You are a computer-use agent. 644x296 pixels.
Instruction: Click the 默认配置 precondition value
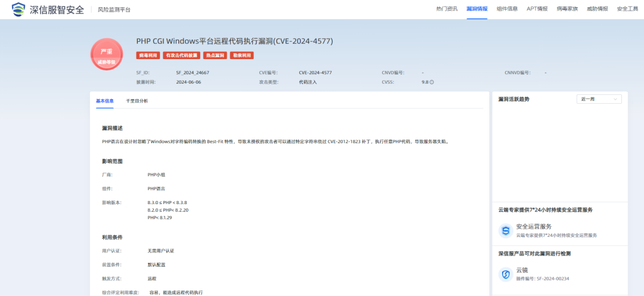point(156,265)
